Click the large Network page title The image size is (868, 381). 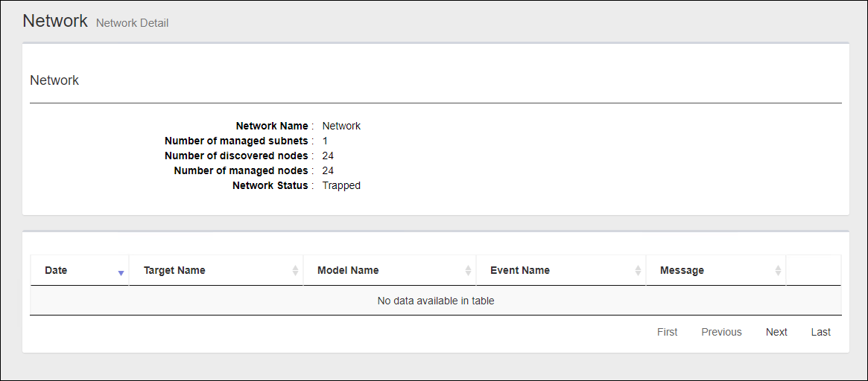pos(55,21)
